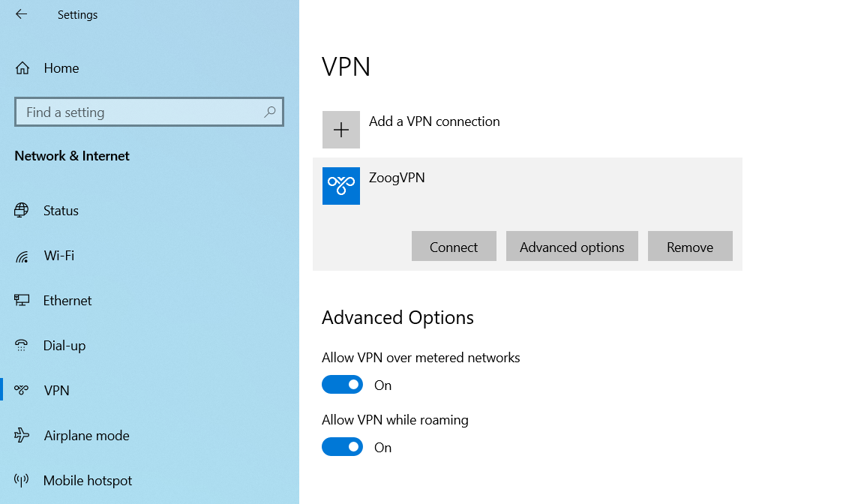
Task: Click the Wi-Fi icon in the sidebar
Action: pyautogui.click(x=23, y=255)
